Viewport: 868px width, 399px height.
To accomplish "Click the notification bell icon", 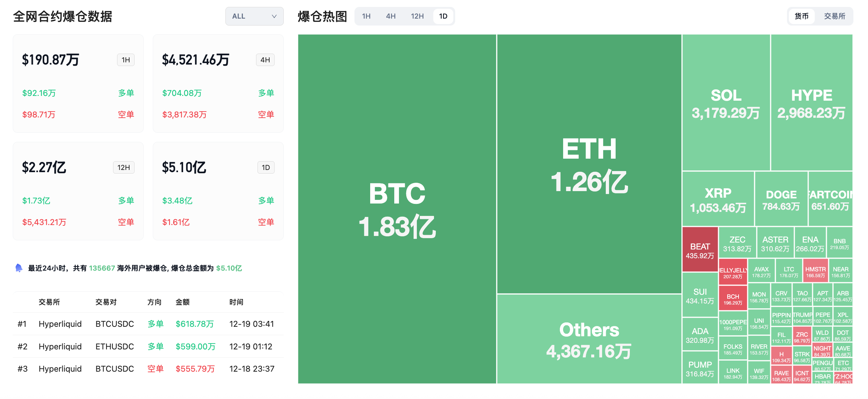I will [19, 268].
